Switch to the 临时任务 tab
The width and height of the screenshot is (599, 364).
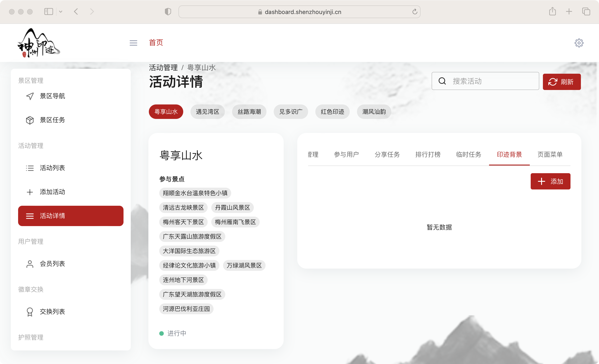tap(468, 155)
